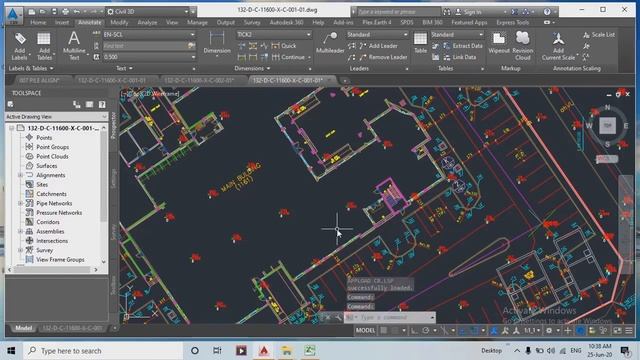Click the Extract Data button
Screen dimensions: 640x360
point(463,46)
